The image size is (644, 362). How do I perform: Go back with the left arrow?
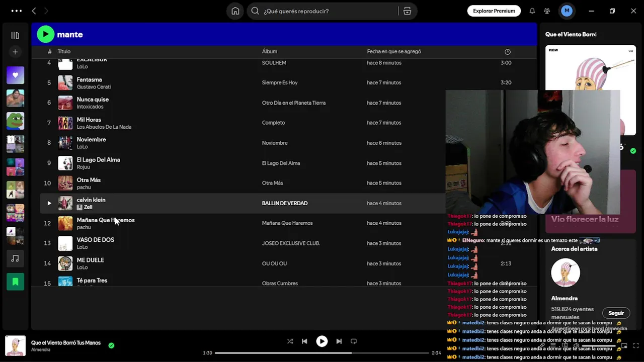click(34, 11)
